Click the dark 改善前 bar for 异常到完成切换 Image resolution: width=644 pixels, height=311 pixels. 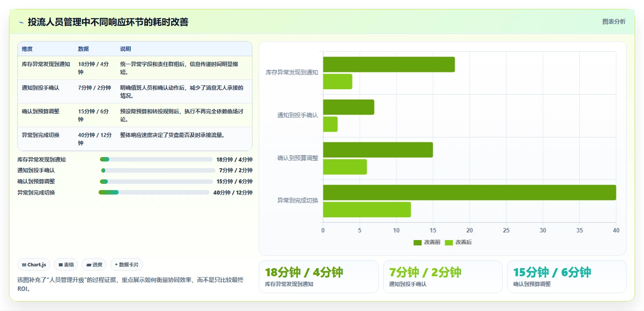(470, 192)
